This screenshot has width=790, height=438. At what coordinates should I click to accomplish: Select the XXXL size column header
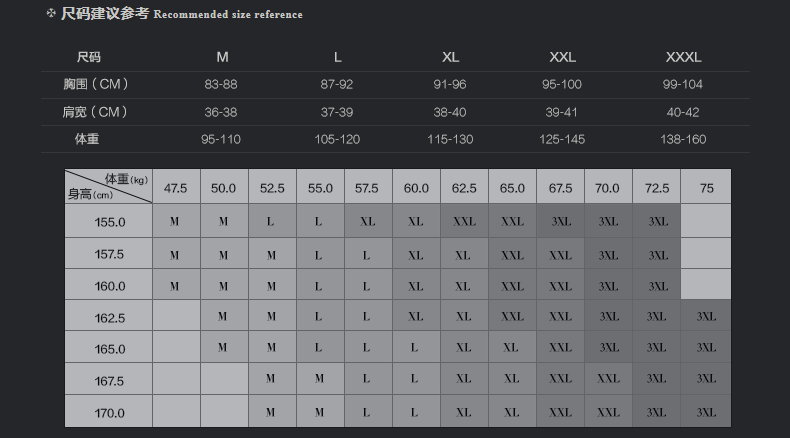(684, 57)
